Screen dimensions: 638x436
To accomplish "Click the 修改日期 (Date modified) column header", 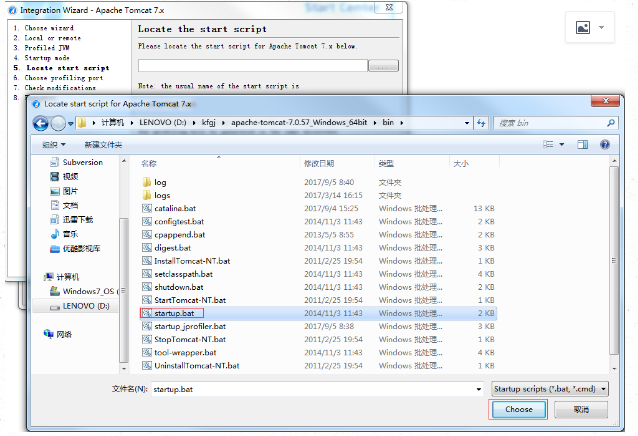I will 319,164.
